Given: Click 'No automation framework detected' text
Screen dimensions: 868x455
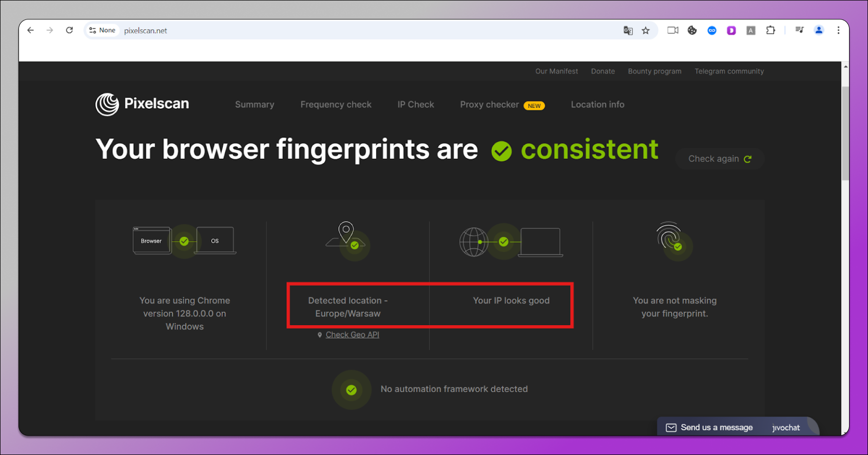Looking at the screenshot, I should click(454, 389).
